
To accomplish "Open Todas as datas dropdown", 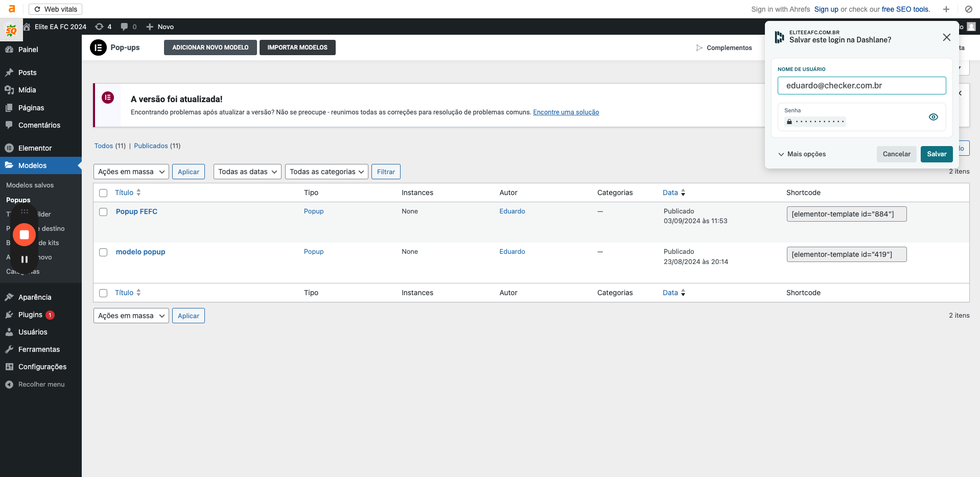I will point(247,172).
